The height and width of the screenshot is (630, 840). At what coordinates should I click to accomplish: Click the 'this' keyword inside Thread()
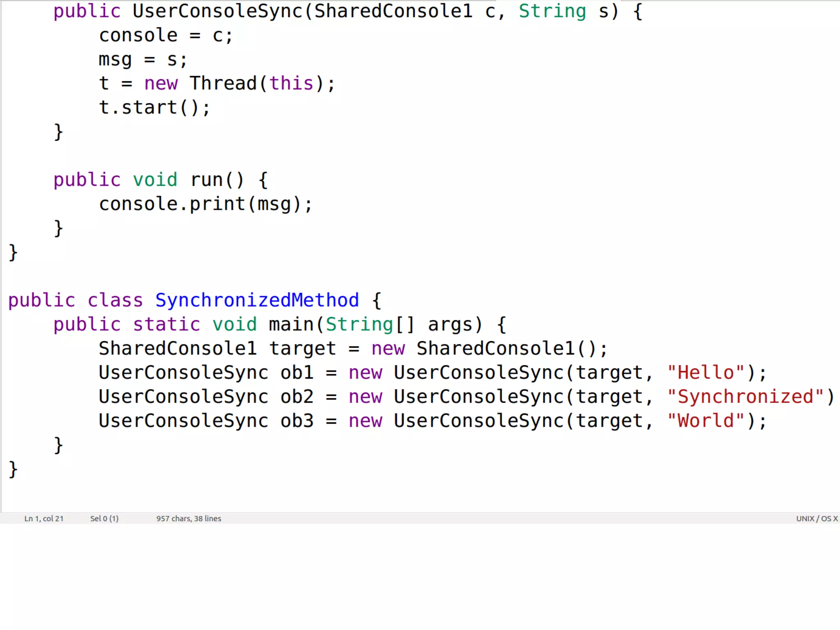coord(291,84)
